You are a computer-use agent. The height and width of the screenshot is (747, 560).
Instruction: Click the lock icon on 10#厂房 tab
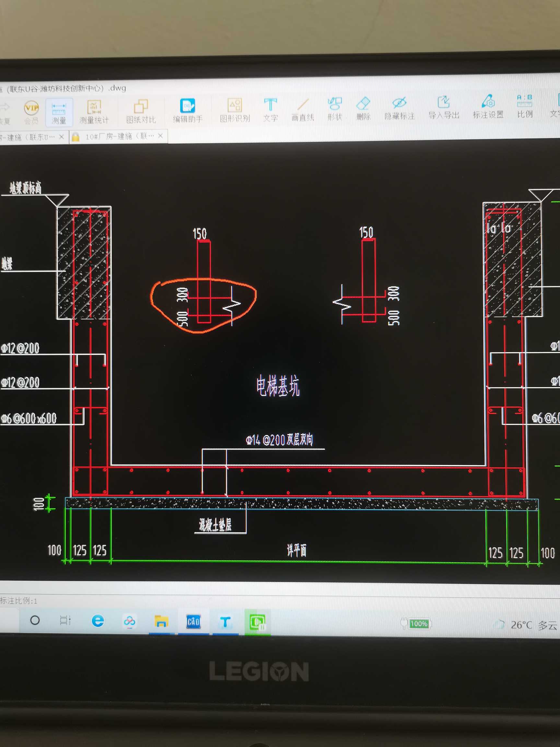pos(76,137)
